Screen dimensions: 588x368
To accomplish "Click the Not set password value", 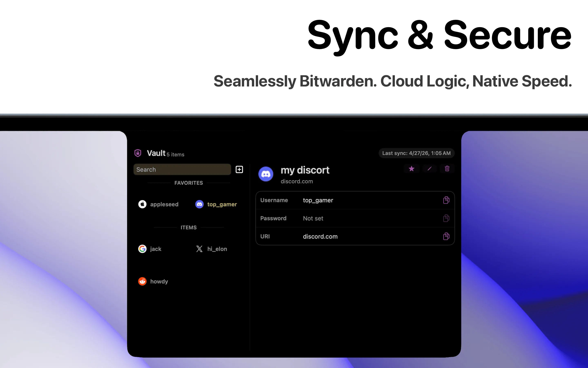I will tap(313, 218).
